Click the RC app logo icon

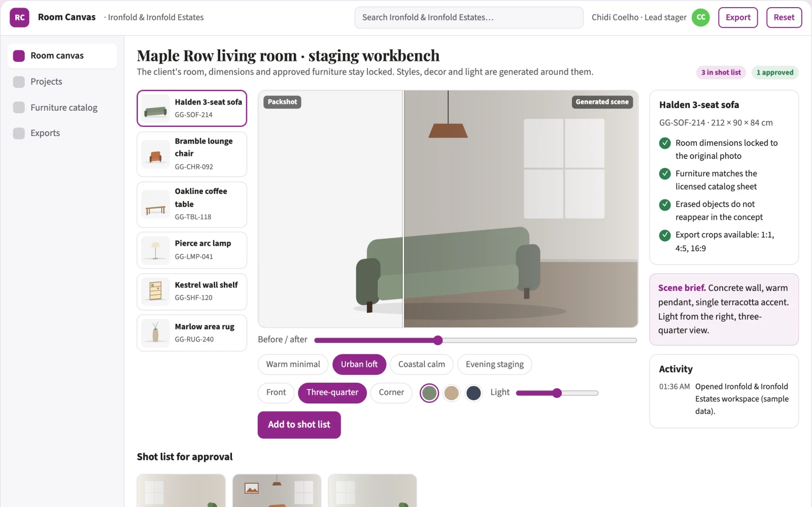19,17
